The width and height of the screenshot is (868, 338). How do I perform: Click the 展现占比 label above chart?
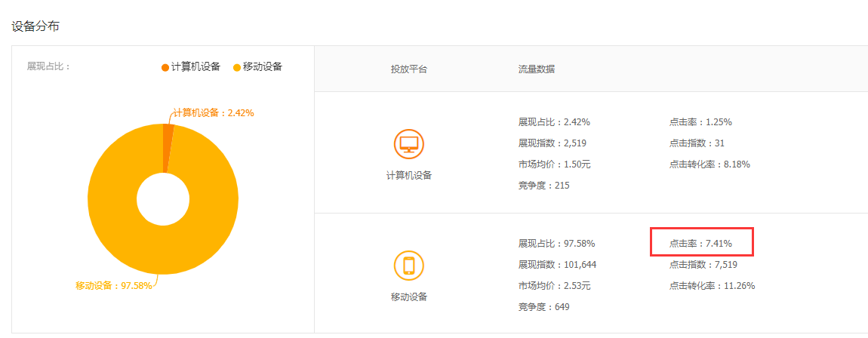click(49, 67)
